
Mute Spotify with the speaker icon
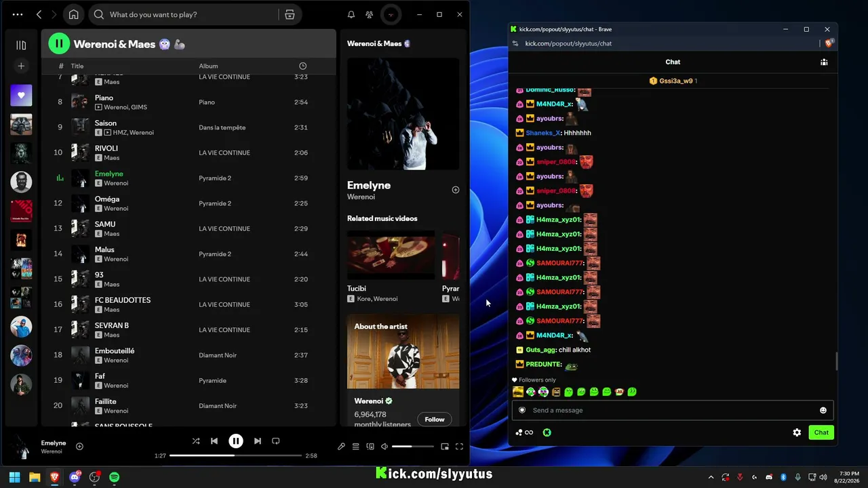point(384,447)
